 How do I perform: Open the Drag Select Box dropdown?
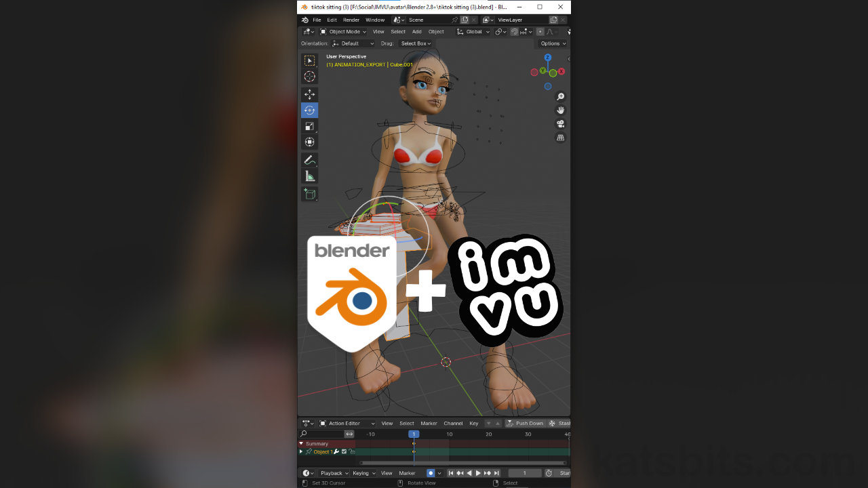415,43
